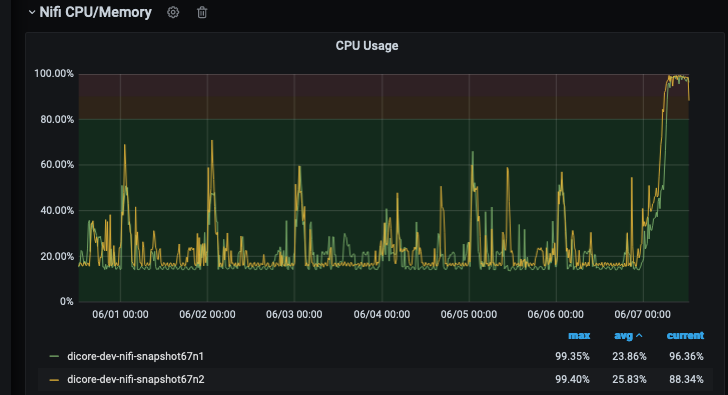Click the 88.34% current value

[686, 379]
